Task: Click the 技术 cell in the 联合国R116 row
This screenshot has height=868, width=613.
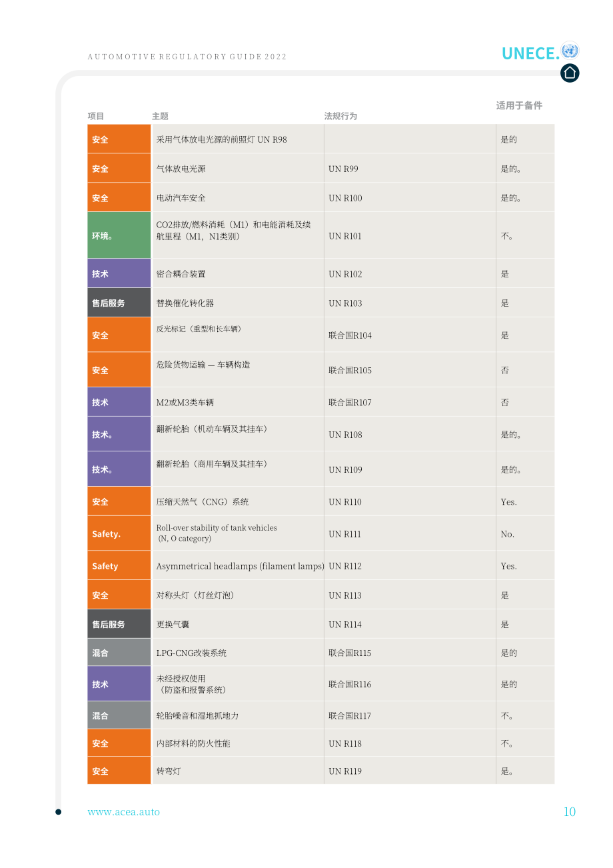Action: (119, 684)
